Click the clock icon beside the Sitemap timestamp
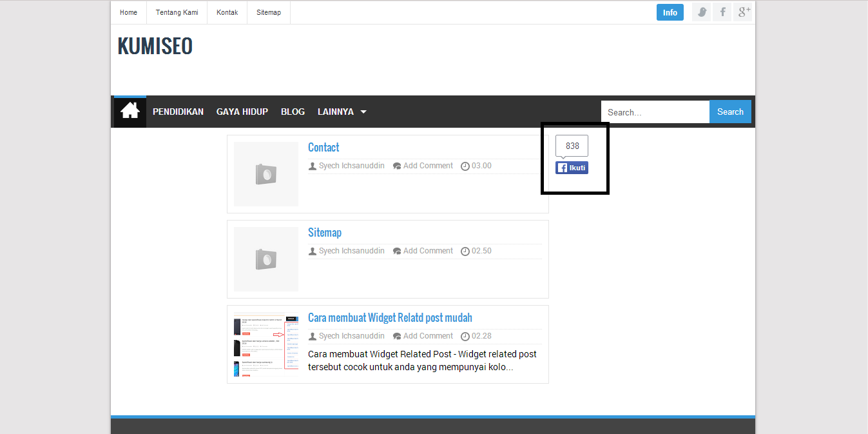This screenshot has width=868, height=434. (465, 251)
